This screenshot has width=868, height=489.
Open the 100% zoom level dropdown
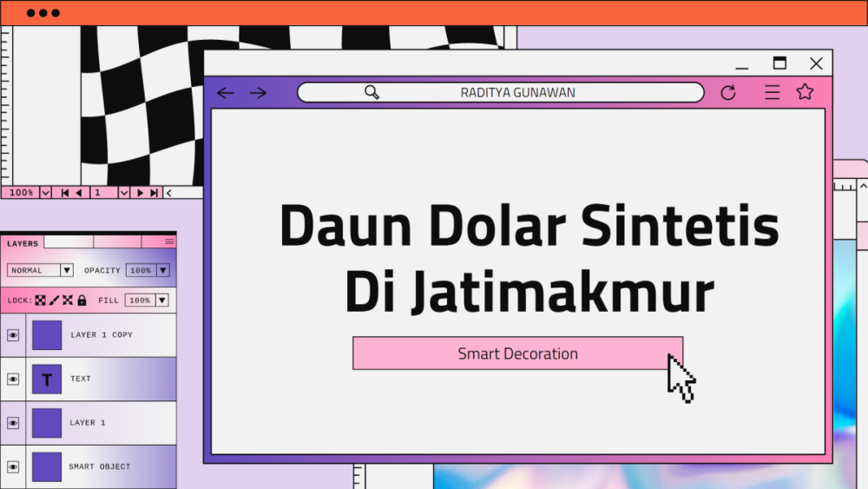click(45, 193)
